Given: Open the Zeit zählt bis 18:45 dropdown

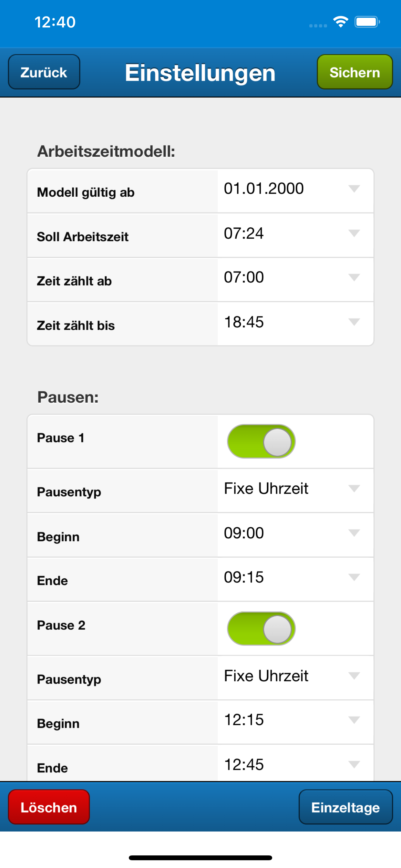Looking at the screenshot, I should pos(295,324).
